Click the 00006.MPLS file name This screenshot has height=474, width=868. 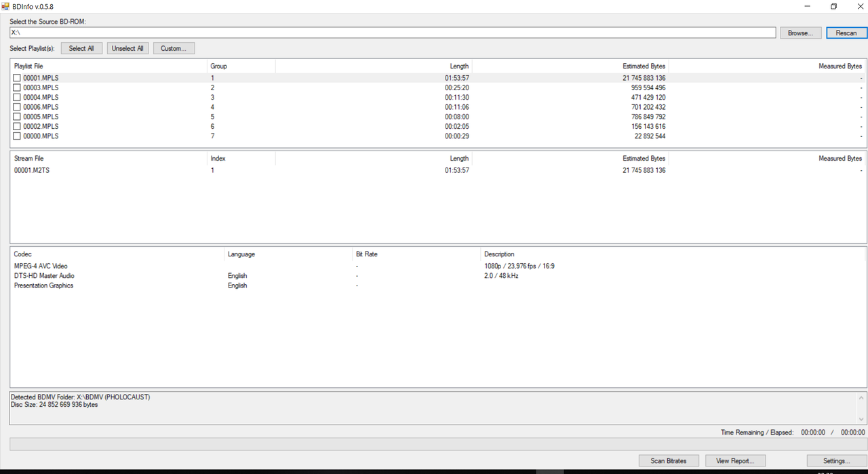pos(41,107)
